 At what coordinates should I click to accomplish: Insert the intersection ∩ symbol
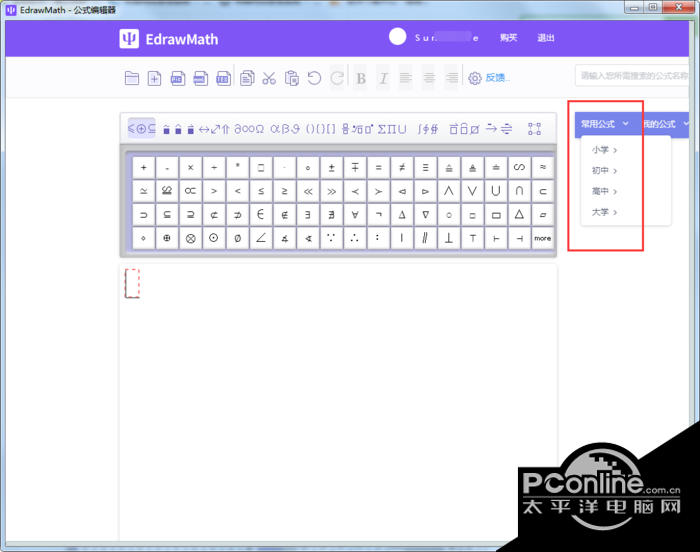pos(519,191)
